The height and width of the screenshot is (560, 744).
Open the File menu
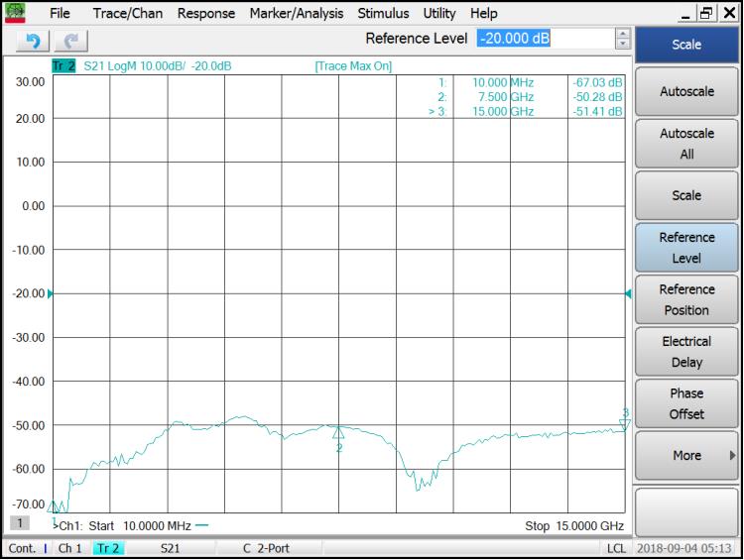(60, 13)
